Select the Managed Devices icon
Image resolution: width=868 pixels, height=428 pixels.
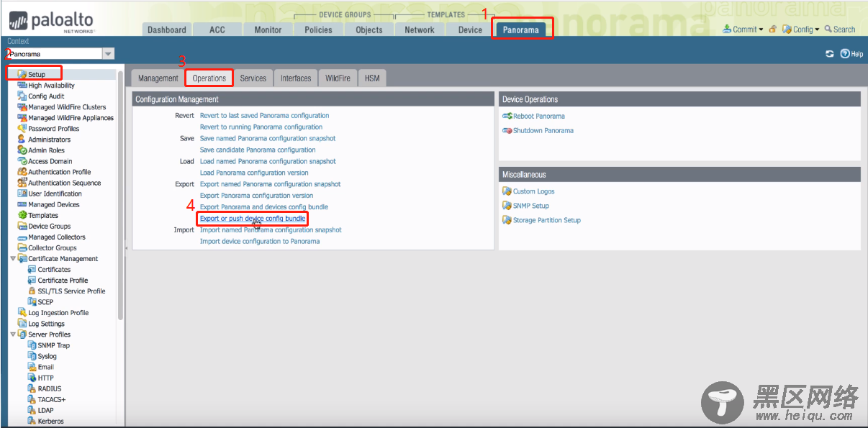[22, 204]
